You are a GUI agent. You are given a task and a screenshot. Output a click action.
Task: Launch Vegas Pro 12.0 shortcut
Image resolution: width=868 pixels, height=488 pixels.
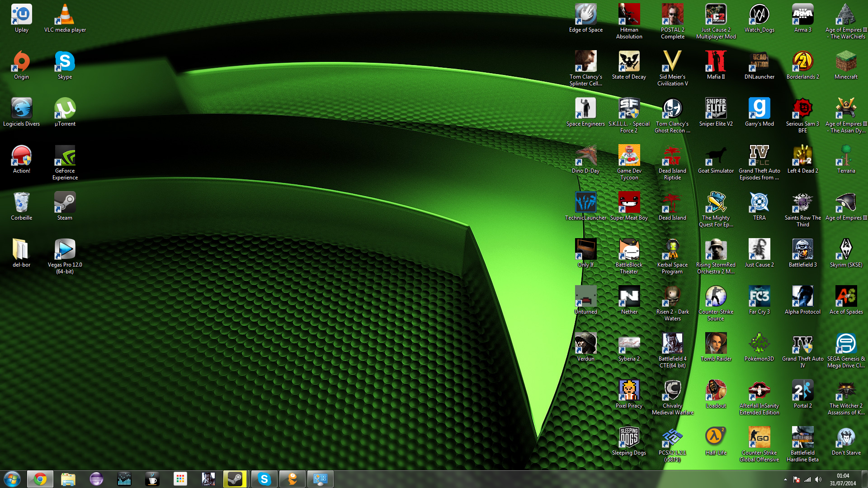tap(65, 257)
